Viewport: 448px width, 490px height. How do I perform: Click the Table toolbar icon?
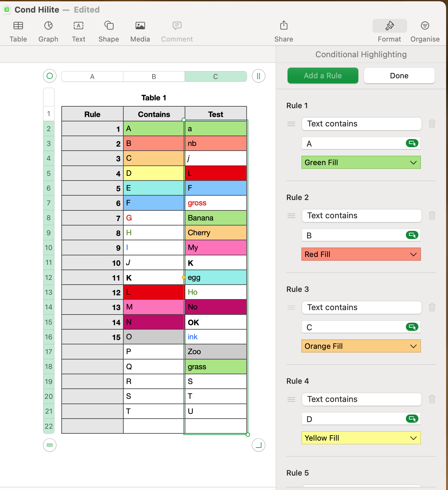coord(18,25)
